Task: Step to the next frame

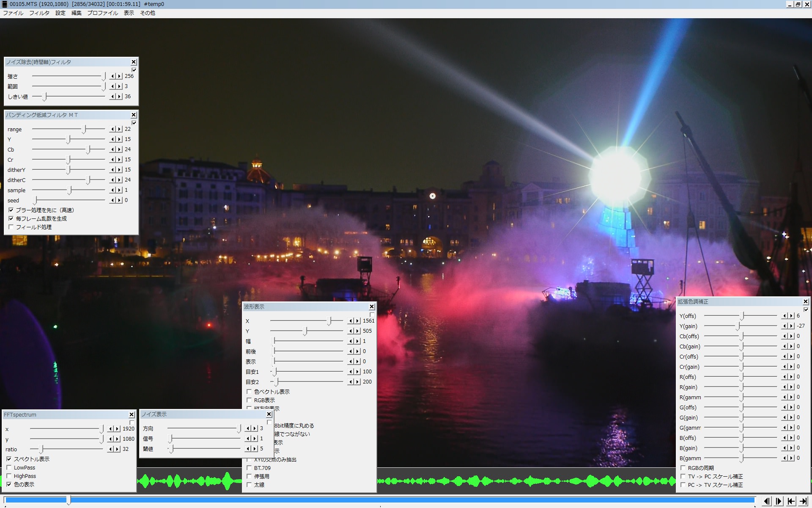Action: [x=779, y=501]
